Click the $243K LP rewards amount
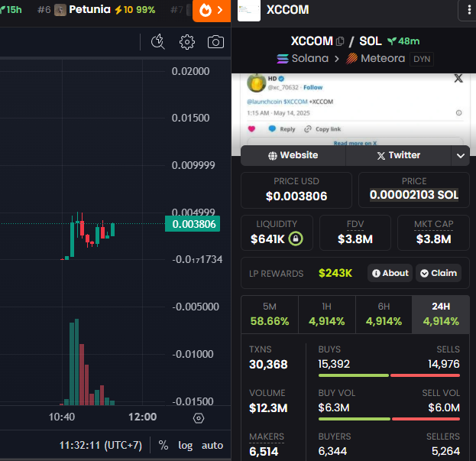476x461 pixels. pyautogui.click(x=335, y=273)
